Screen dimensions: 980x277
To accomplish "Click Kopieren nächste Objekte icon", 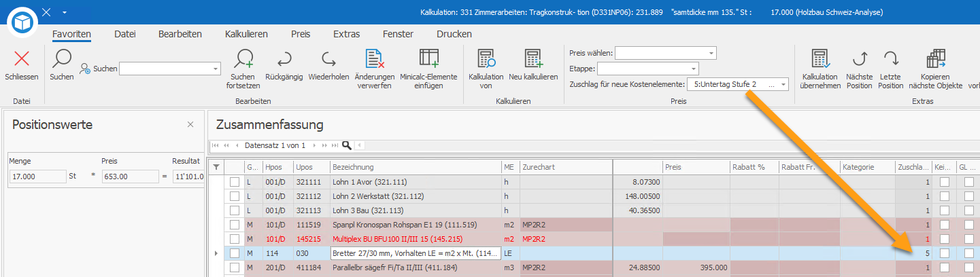I will (x=936, y=58).
